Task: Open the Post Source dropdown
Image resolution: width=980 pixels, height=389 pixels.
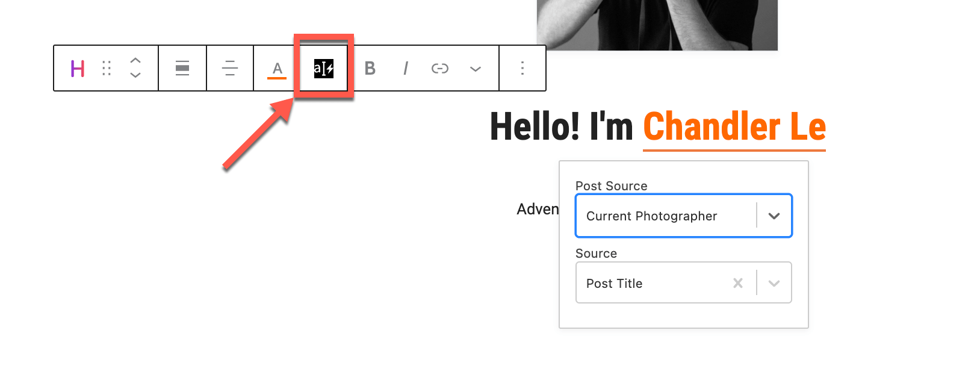Action: 684,216
